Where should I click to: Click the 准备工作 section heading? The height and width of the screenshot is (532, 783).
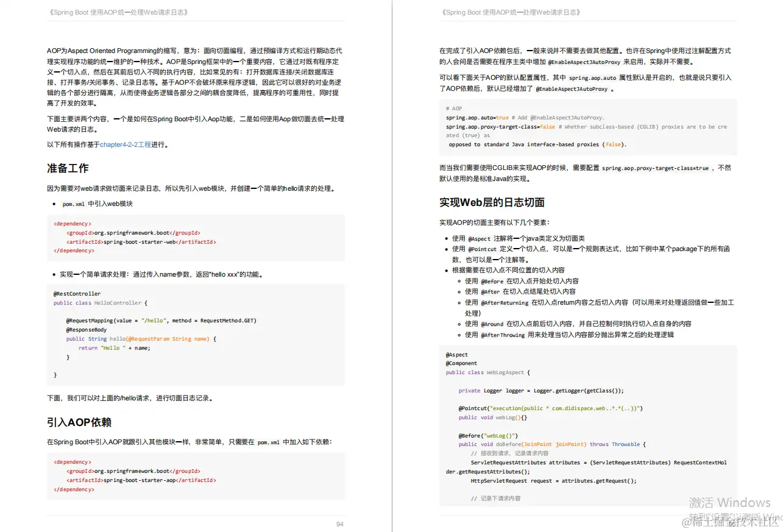(66, 168)
